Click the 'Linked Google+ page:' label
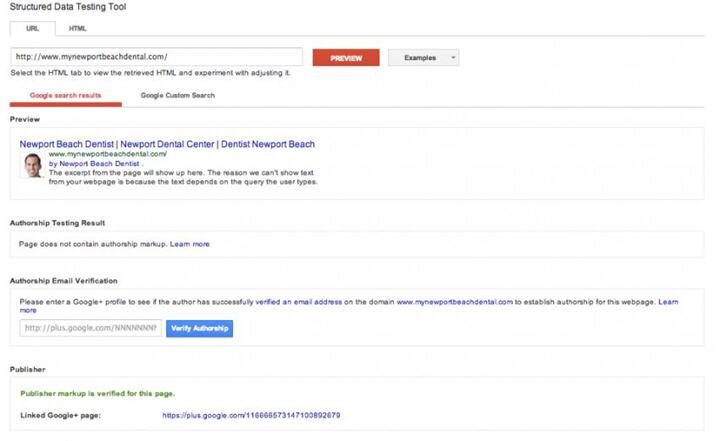 (61, 416)
